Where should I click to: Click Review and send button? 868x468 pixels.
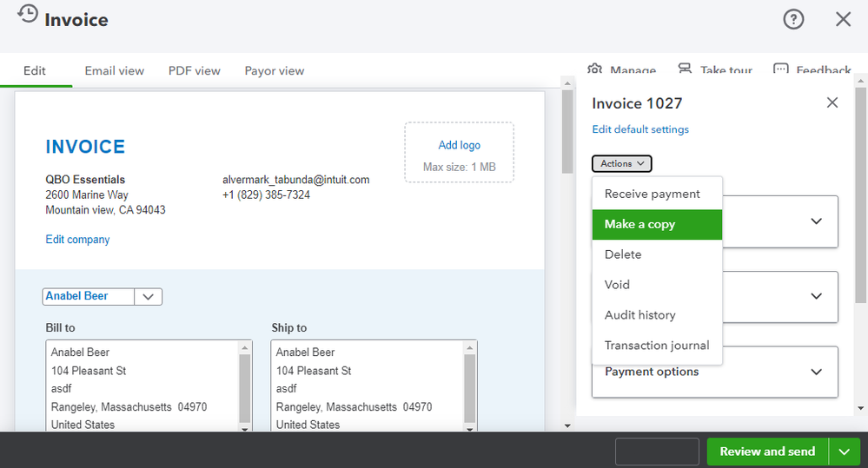(767, 452)
